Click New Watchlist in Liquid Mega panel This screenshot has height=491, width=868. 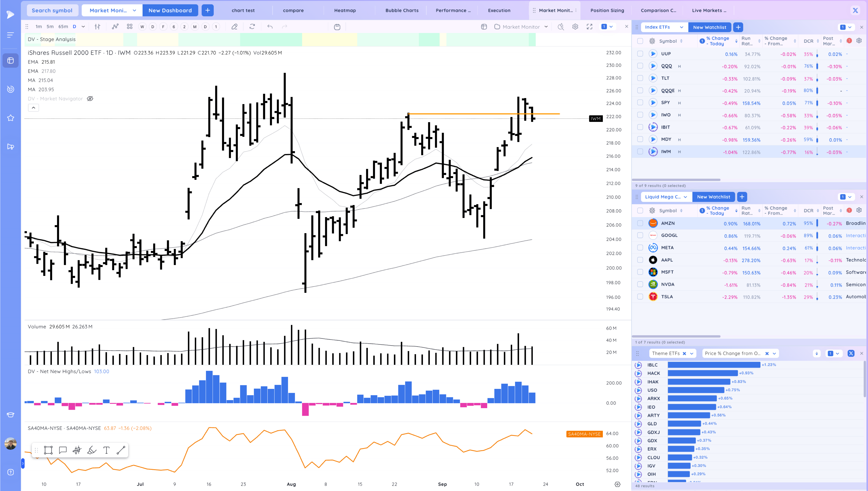[x=713, y=197]
